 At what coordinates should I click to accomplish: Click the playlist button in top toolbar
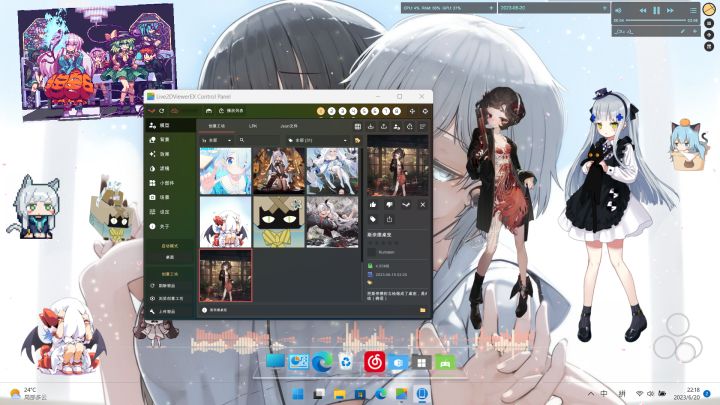231,111
